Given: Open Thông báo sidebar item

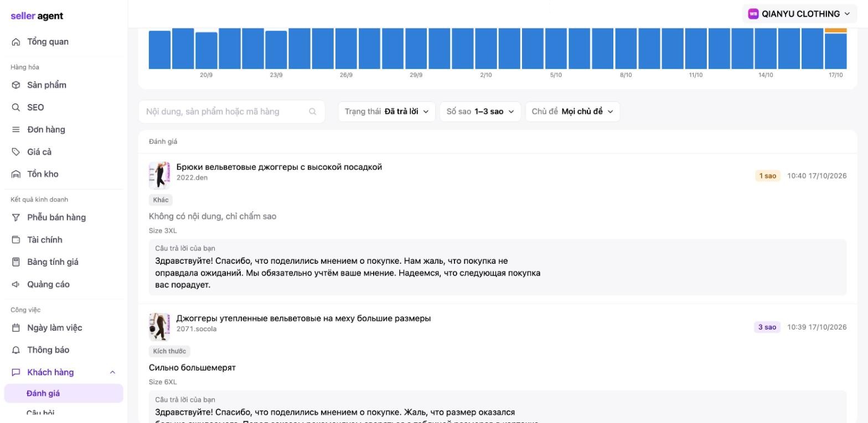Looking at the screenshot, I should (64, 350).
